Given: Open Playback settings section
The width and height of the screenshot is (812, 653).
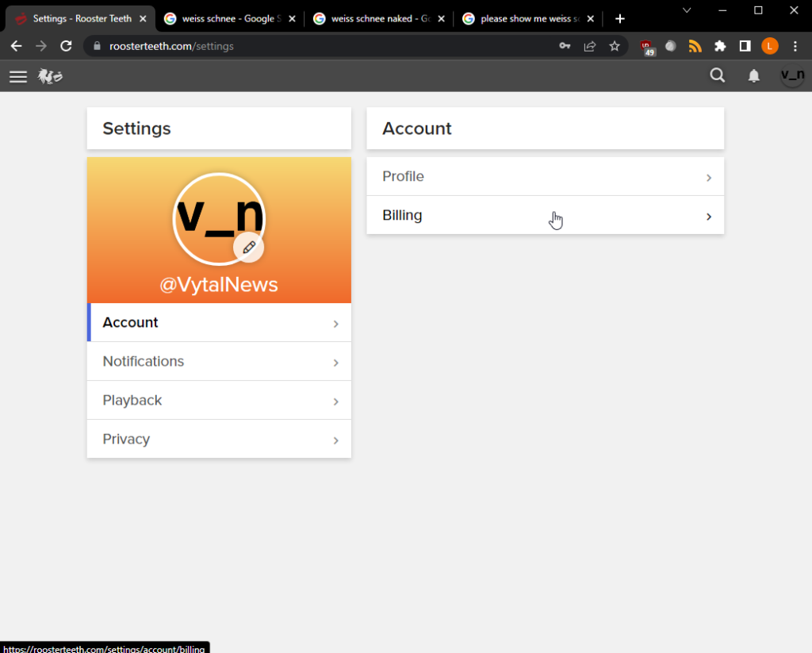Looking at the screenshot, I should (x=219, y=400).
